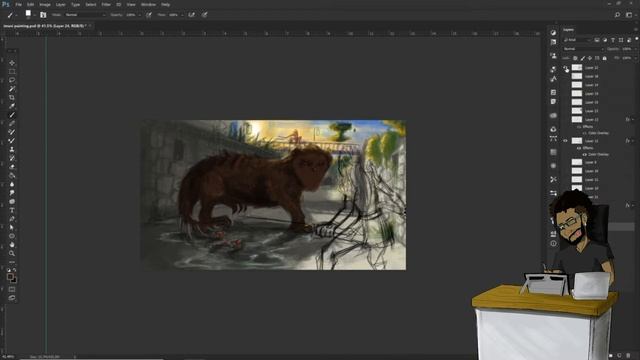Enable pressure for size in options bar
This screenshot has width=640, height=360.
(204, 15)
